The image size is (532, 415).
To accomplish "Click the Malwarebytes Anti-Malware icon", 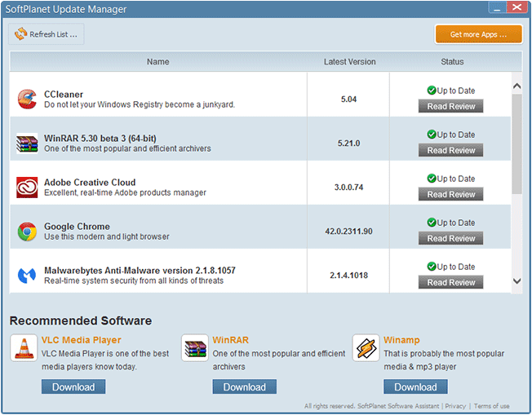I will pos(27,276).
